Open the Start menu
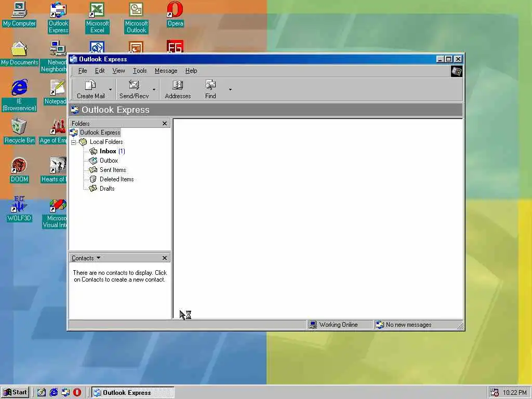Viewport: 532px width, 399px height. point(15,393)
